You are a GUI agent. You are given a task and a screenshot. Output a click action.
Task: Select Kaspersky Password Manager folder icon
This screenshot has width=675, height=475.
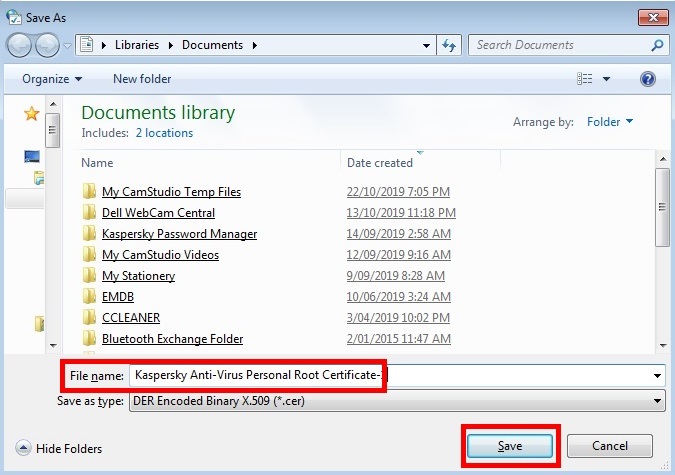tap(89, 233)
